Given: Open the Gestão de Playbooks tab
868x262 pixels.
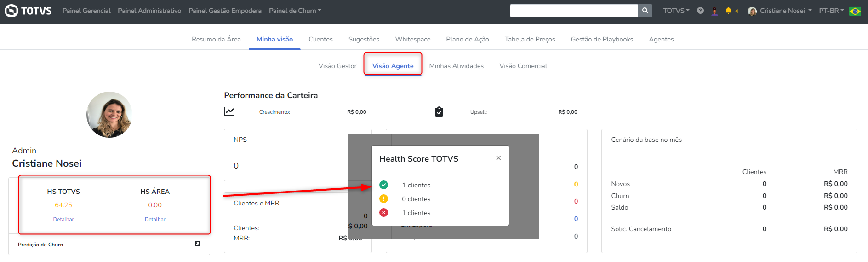Looking at the screenshot, I should tap(602, 39).
